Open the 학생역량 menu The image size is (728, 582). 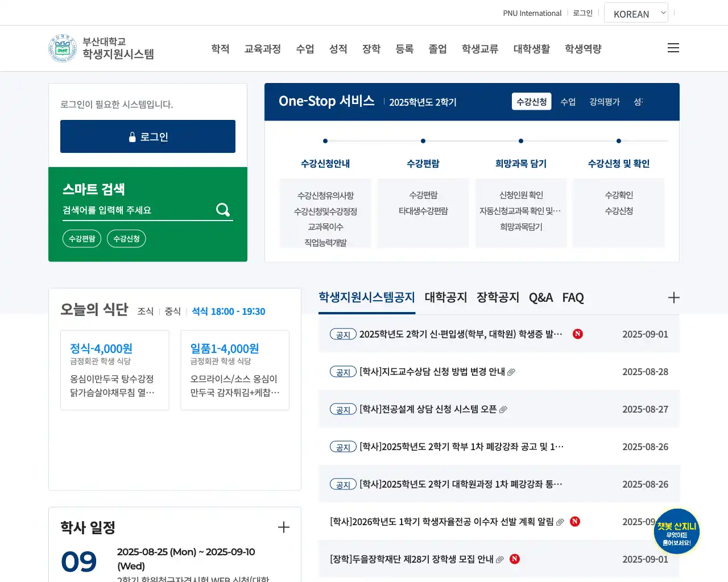[x=583, y=49]
